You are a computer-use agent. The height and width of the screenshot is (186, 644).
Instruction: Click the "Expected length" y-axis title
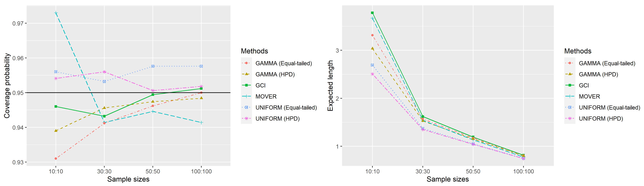[330, 86]
